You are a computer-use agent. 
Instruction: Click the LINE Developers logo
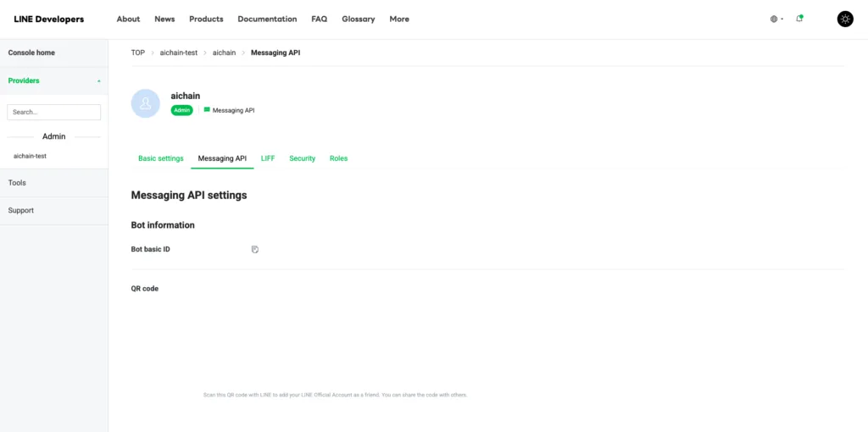click(x=49, y=19)
